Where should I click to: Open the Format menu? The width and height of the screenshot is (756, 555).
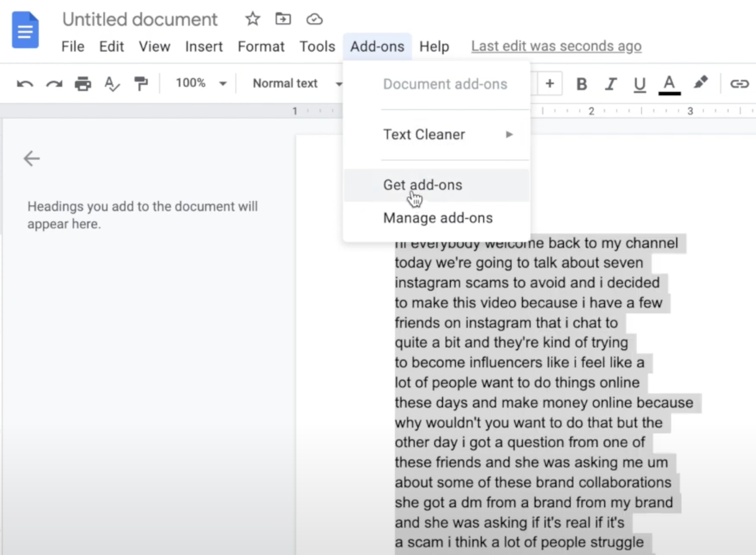pyautogui.click(x=261, y=47)
